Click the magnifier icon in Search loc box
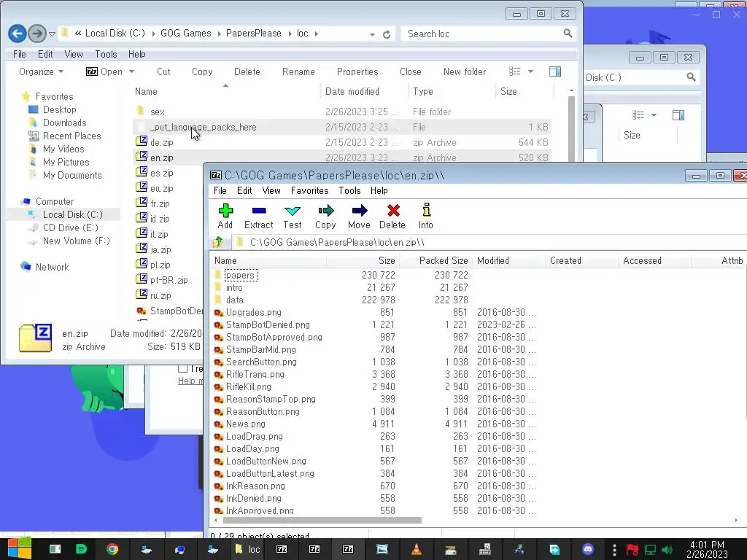This screenshot has width=747, height=560. [568, 34]
